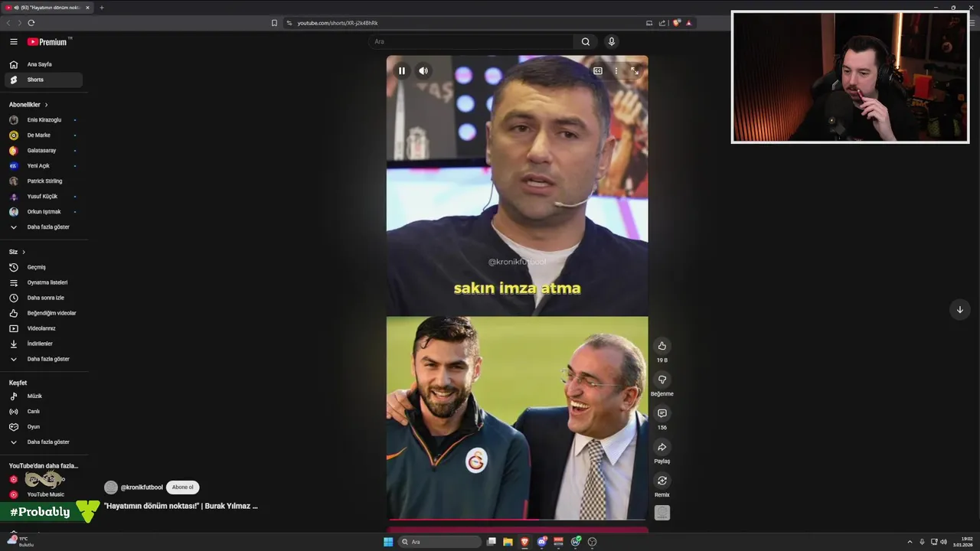Remix this Short
This screenshot has height=551, width=980.
(x=662, y=481)
